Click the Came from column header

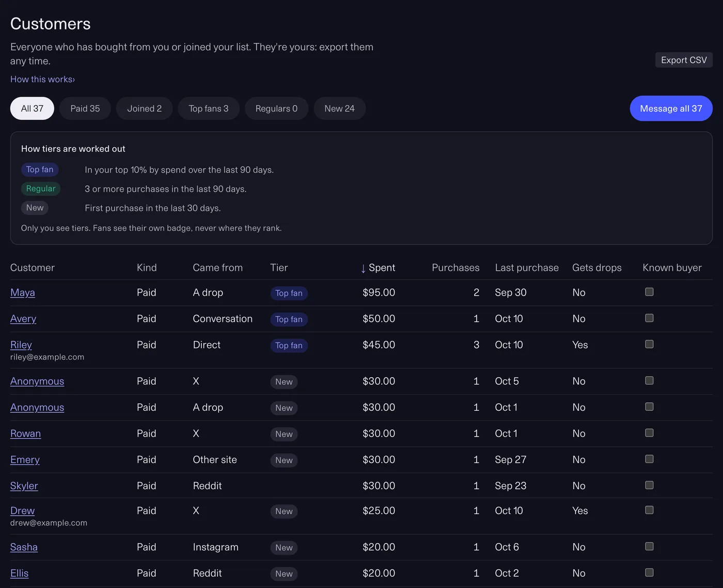click(217, 268)
